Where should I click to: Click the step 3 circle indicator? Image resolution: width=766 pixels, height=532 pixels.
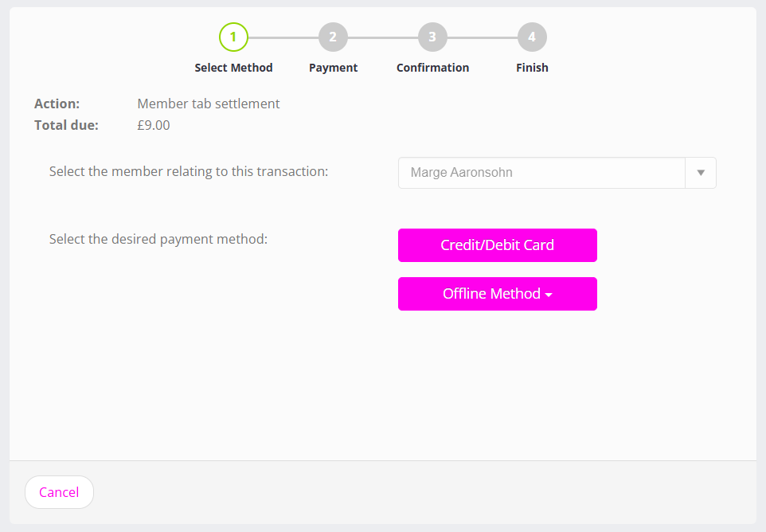(x=432, y=37)
